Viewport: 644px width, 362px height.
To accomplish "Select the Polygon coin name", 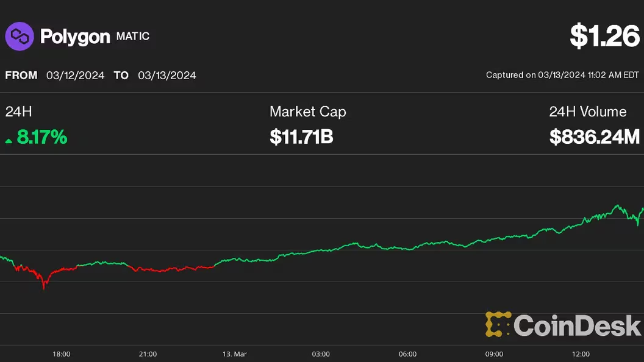I will [x=75, y=37].
